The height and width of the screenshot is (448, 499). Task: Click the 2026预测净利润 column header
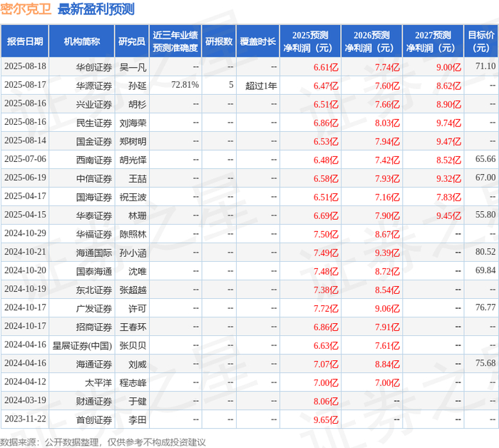371,41
